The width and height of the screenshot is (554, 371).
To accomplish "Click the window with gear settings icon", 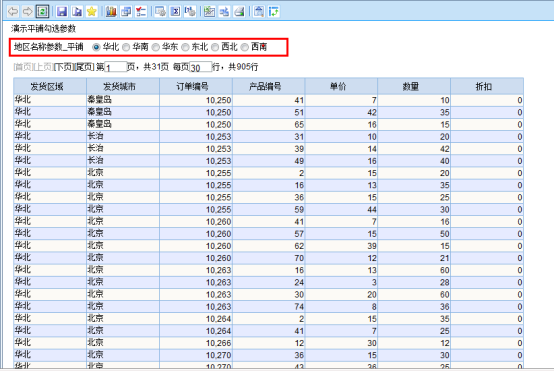I will point(160,12).
